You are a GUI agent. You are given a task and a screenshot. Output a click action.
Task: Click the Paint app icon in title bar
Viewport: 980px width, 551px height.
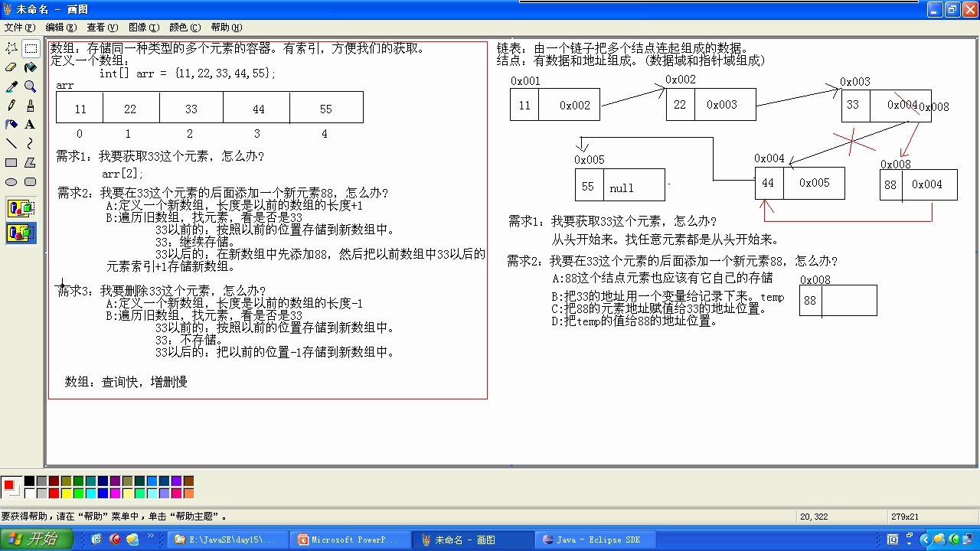(8, 9)
